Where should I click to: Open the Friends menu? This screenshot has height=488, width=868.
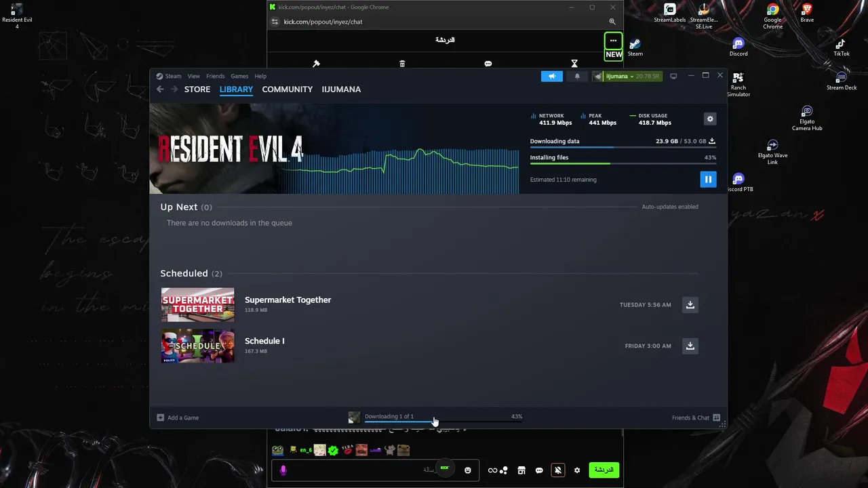point(215,76)
